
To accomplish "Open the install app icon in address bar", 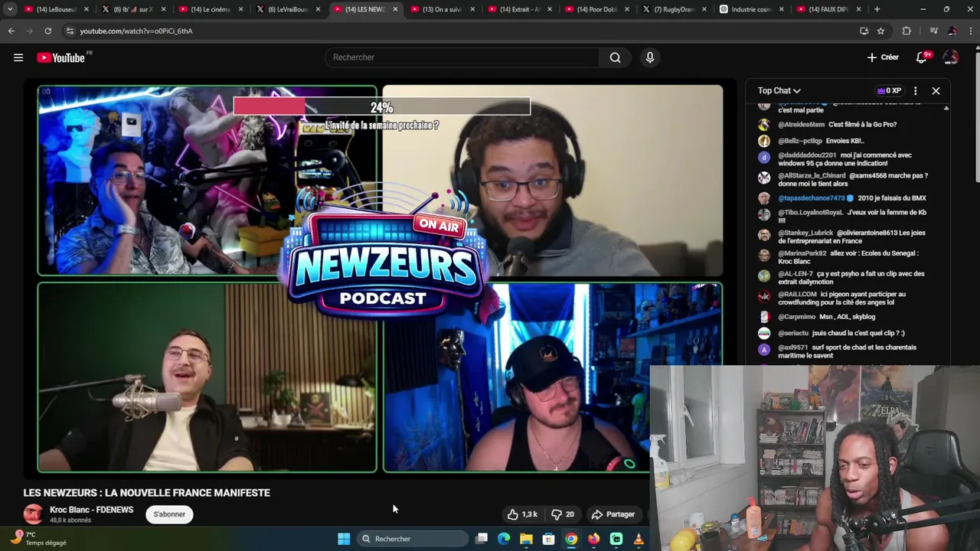I will pos(864,31).
